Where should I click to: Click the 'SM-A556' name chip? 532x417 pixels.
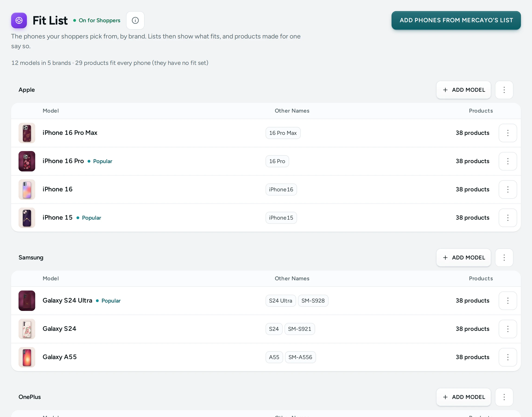point(300,357)
